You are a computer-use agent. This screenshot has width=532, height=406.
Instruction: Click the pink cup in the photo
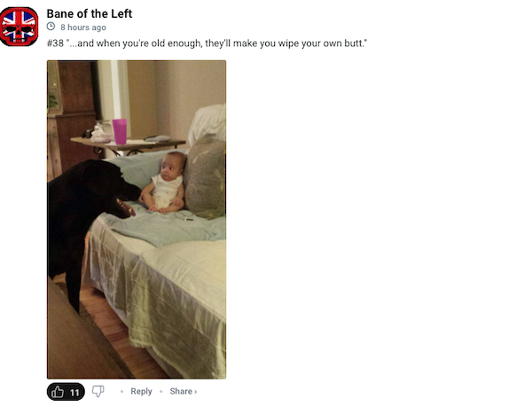[120, 131]
